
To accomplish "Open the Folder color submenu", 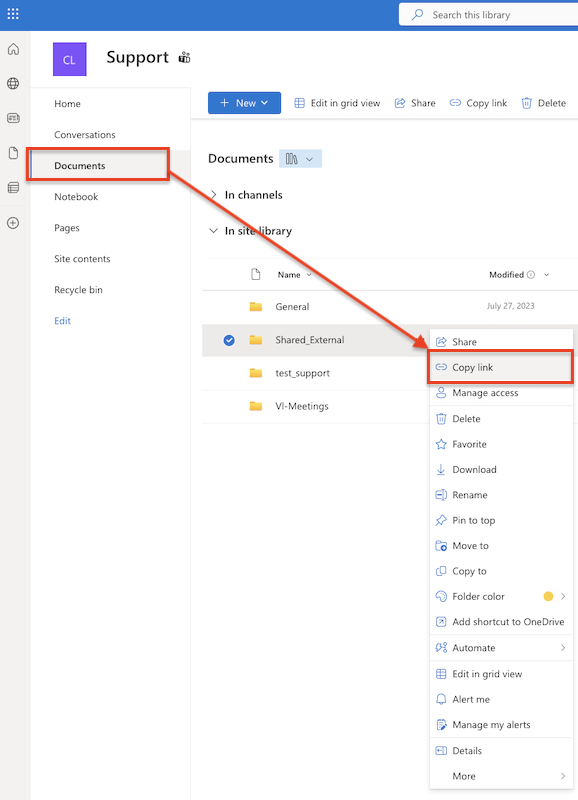I will [501, 596].
